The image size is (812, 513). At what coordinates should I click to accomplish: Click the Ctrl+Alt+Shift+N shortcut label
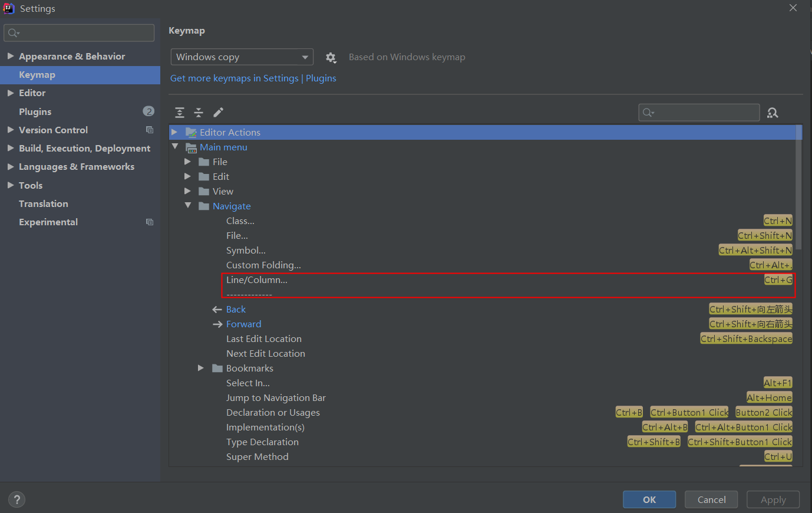755,250
